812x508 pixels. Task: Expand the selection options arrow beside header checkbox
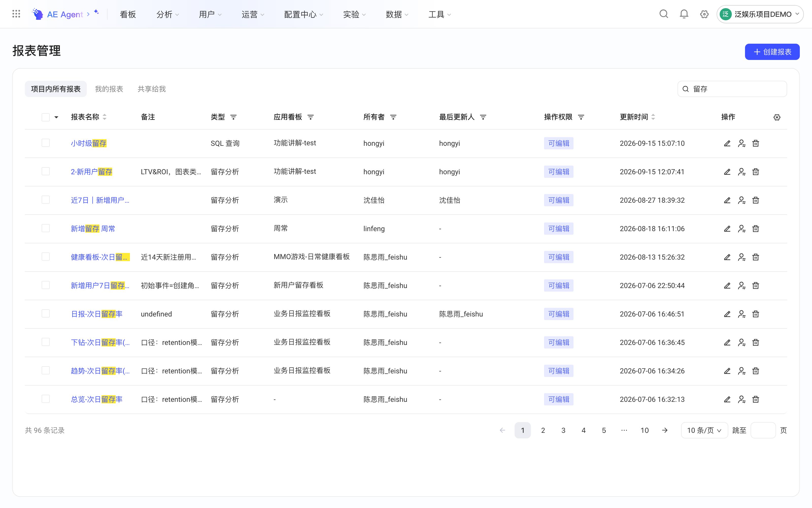click(56, 117)
